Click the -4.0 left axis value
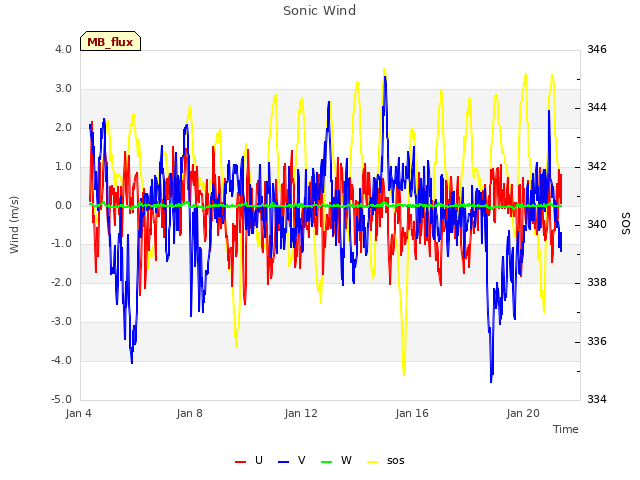The image size is (640, 480). (61, 360)
